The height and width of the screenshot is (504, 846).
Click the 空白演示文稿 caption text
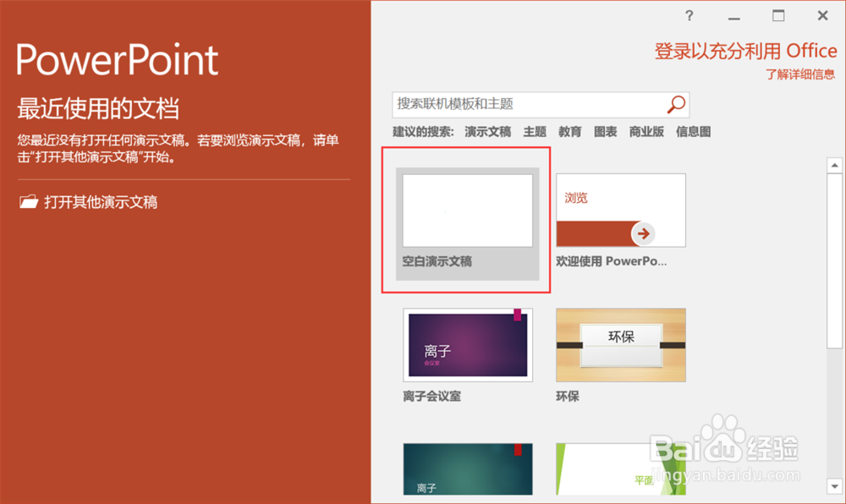pyautogui.click(x=437, y=261)
